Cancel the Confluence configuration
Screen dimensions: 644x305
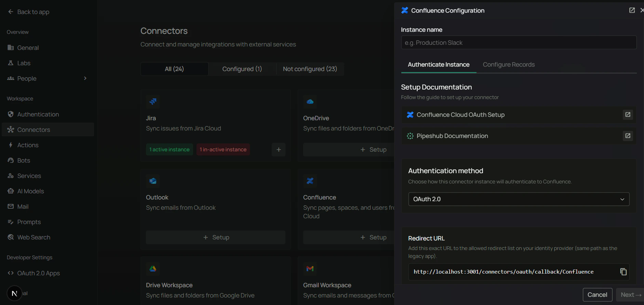tap(597, 295)
